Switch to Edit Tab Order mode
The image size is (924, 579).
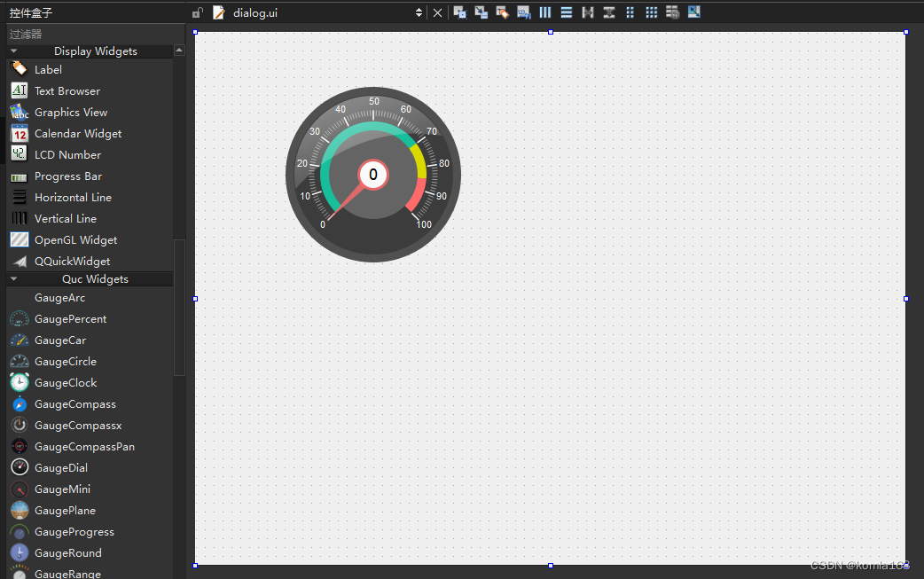[x=523, y=12]
